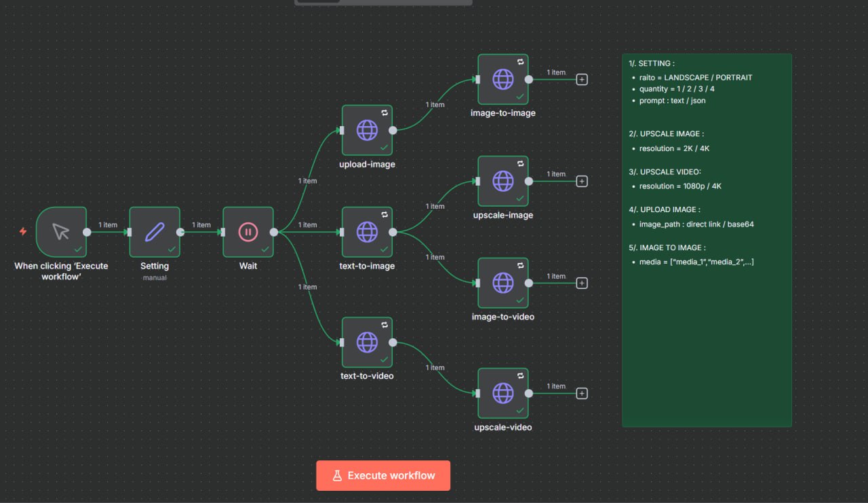The height and width of the screenshot is (503, 868).
Task: Click the 'media = ["media_1","media_2",...]' line
Action: click(x=696, y=262)
